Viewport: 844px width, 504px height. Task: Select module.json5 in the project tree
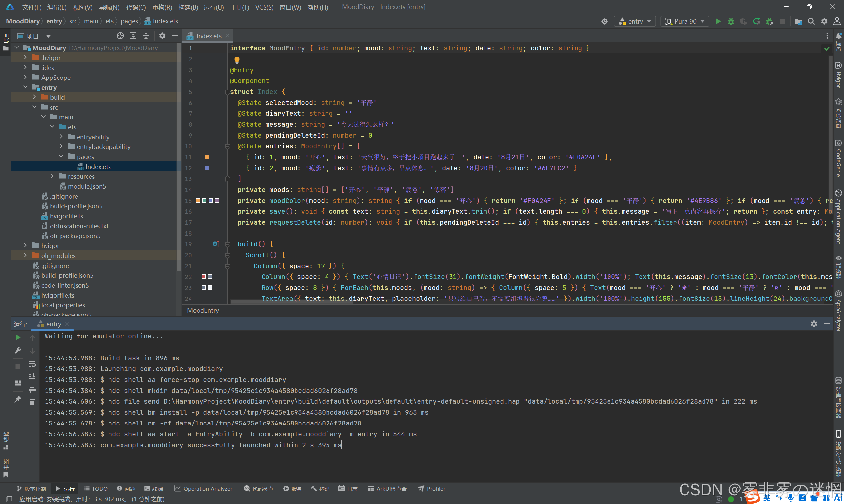point(86,186)
